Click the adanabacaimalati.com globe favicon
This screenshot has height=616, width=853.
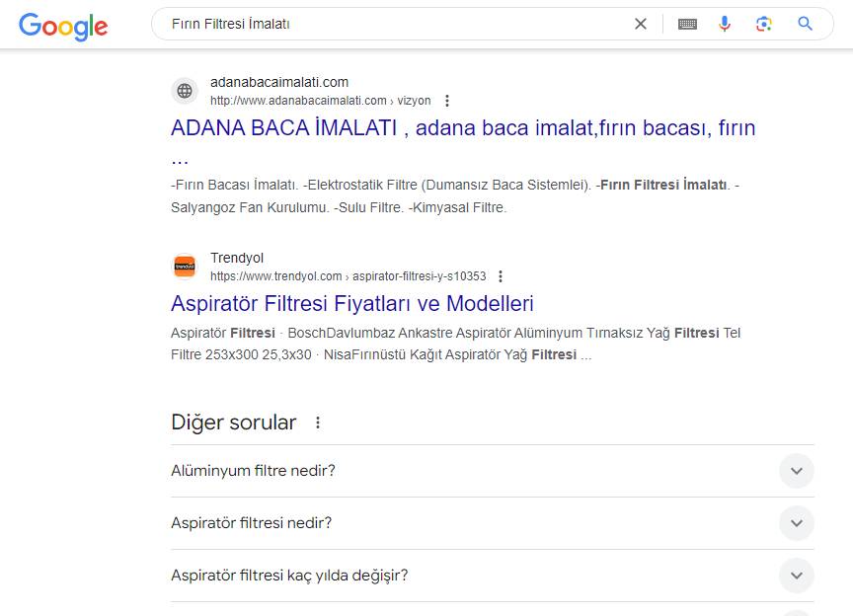tap(185, 91)
